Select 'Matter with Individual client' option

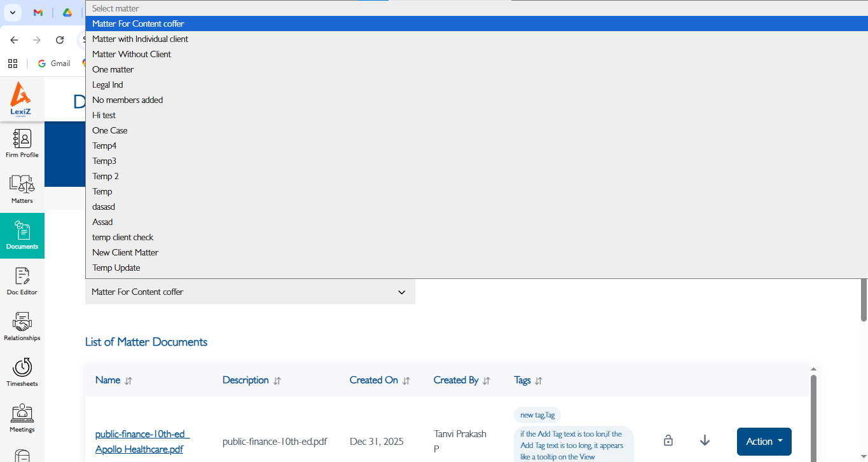140,39
